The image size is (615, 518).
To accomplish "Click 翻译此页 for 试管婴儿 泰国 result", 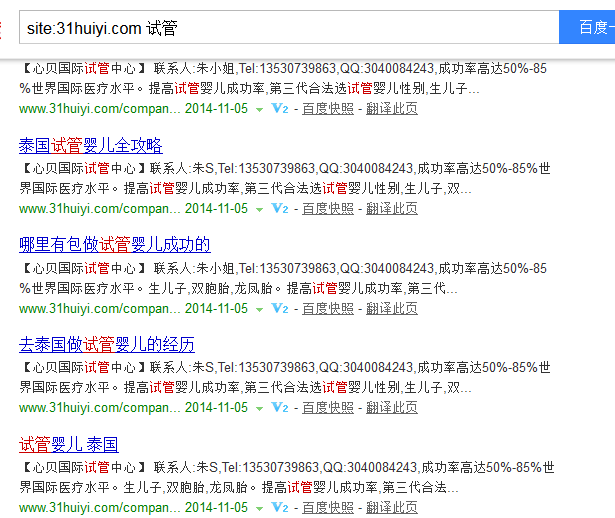I will click(392, 507).
